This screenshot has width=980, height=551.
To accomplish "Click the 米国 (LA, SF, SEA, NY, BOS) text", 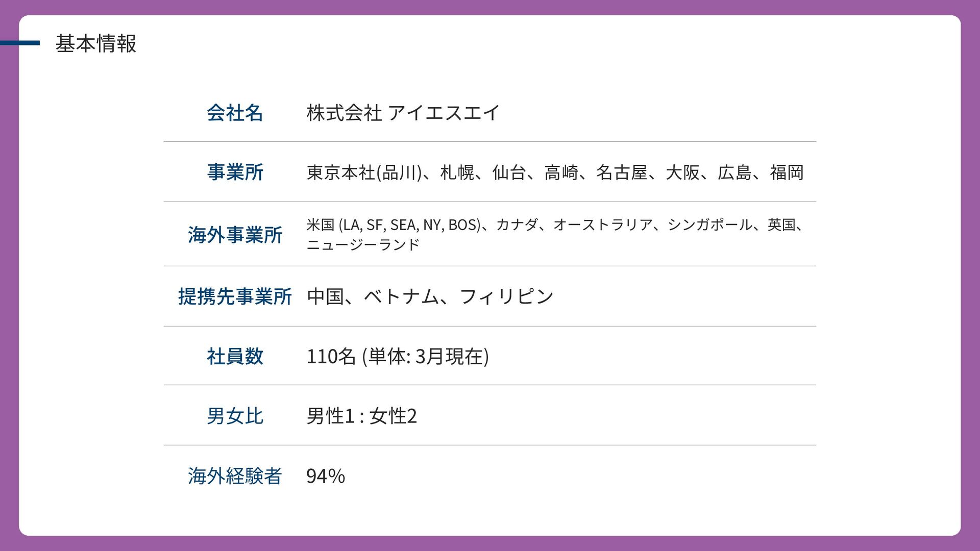I will pyautogui.click(x=393, y=224).
